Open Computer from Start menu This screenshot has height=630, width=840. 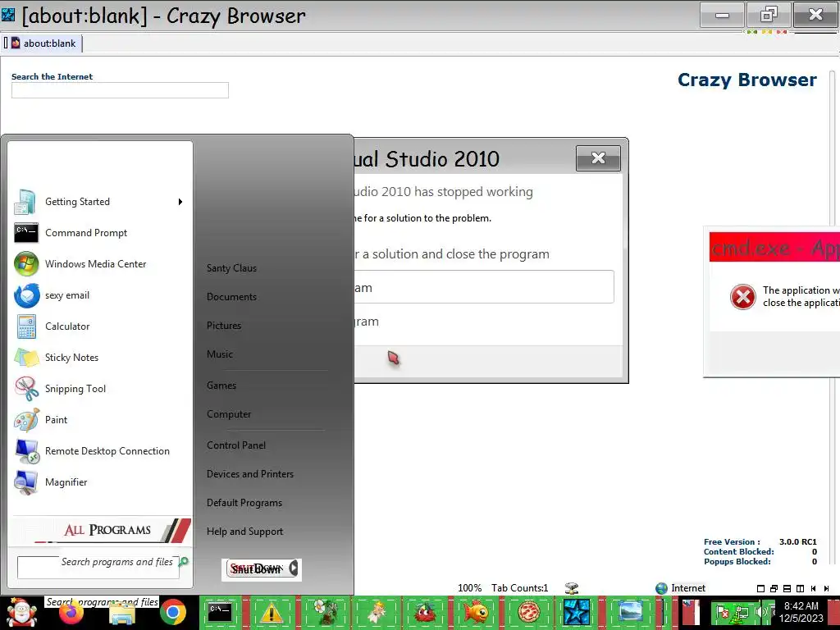coord(229,414)
